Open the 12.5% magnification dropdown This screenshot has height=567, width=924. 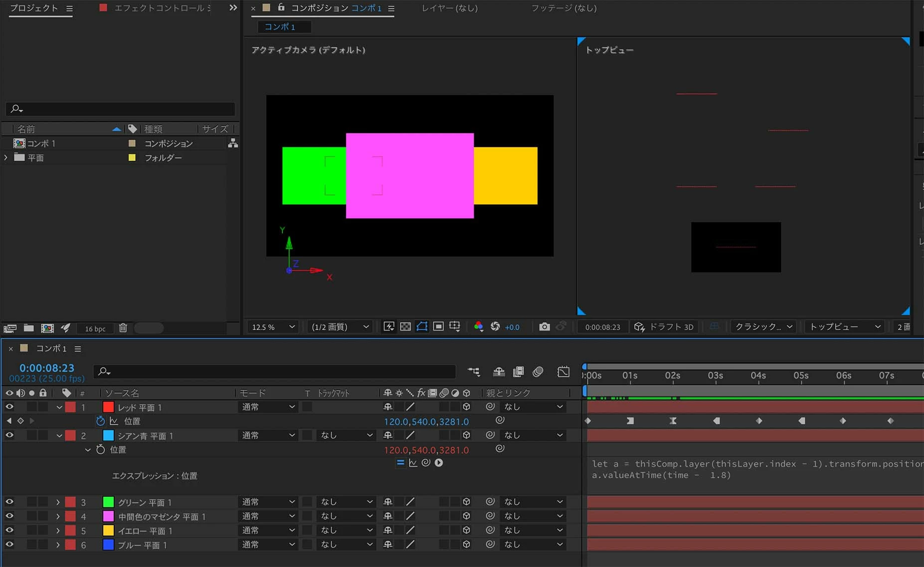pyautogui.click(x=273, y=327)
